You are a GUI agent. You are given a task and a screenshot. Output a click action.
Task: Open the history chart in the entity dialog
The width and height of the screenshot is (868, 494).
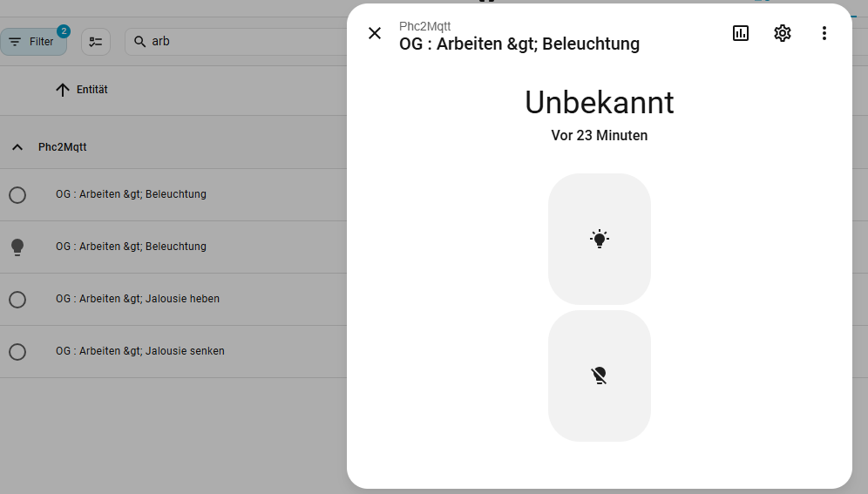741,33
